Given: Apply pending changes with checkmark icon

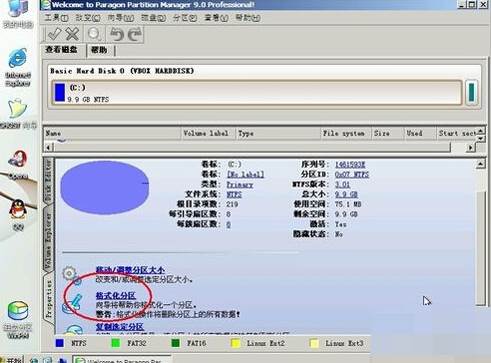Looking at the screenshot, I should click(54, 34).
